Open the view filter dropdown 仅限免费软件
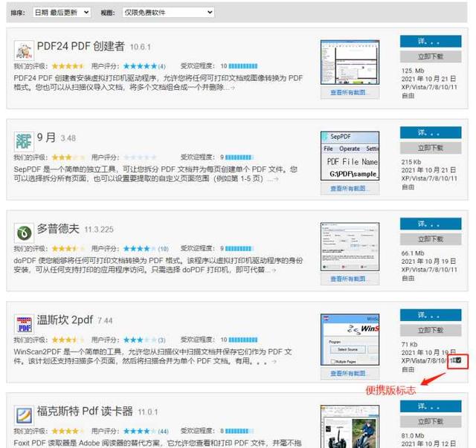Screen dimensions: 476x448 168,13
